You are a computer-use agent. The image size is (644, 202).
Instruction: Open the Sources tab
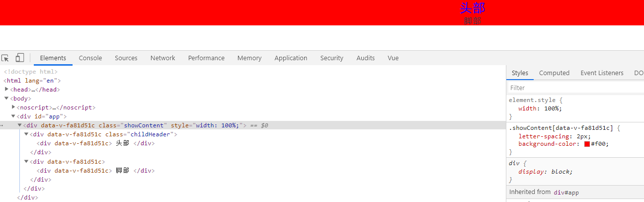pyautogui.click(x=126, y=58)
